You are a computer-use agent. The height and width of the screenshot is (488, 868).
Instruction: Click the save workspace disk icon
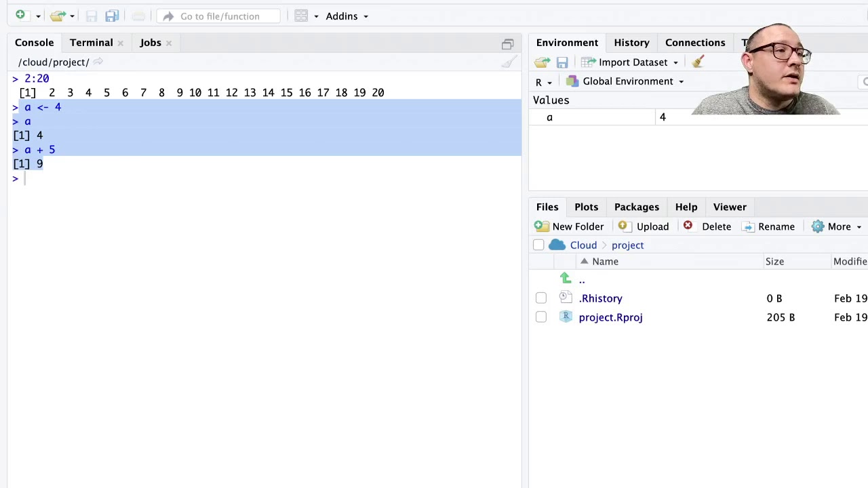click(x=562, y=62)
